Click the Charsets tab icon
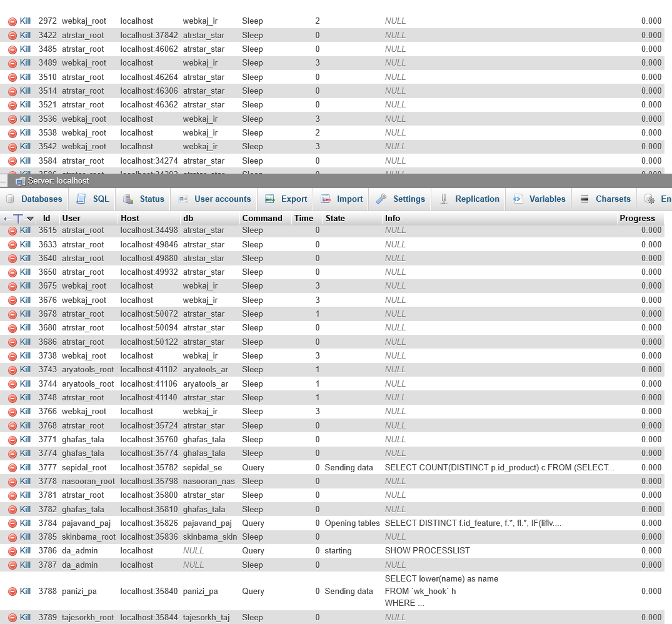The image size is (672, 624). coord(584,199)
